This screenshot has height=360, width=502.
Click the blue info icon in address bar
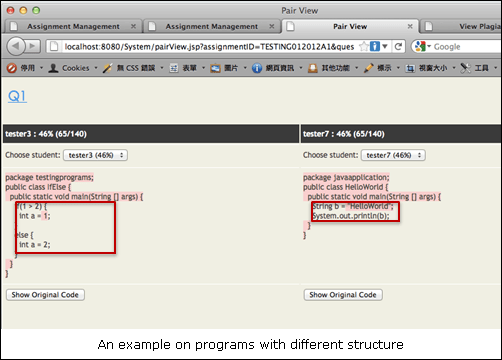[x=375, y=46]
